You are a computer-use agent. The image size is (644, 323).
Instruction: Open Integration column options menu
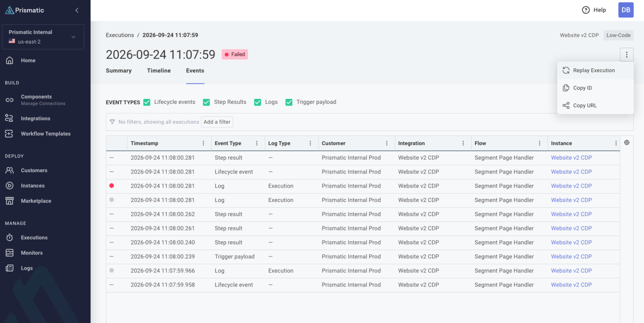click(463, 143)
